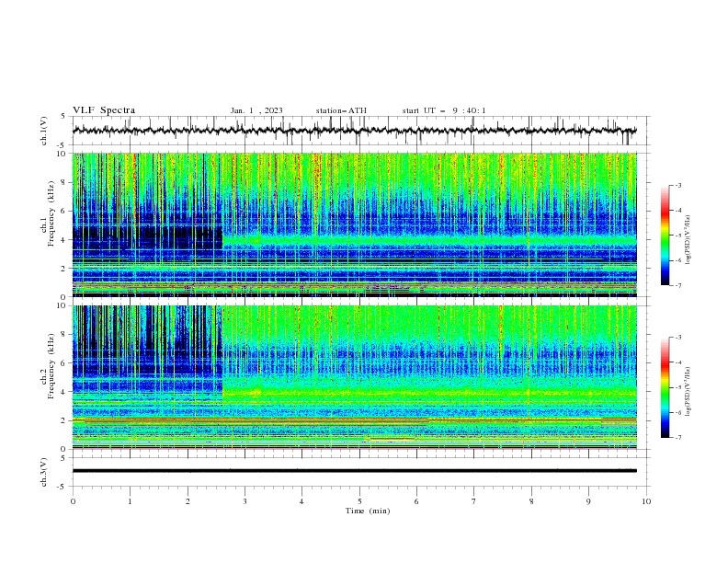
Task: Click the time axis tick label "10"
Action: (646, 501)
